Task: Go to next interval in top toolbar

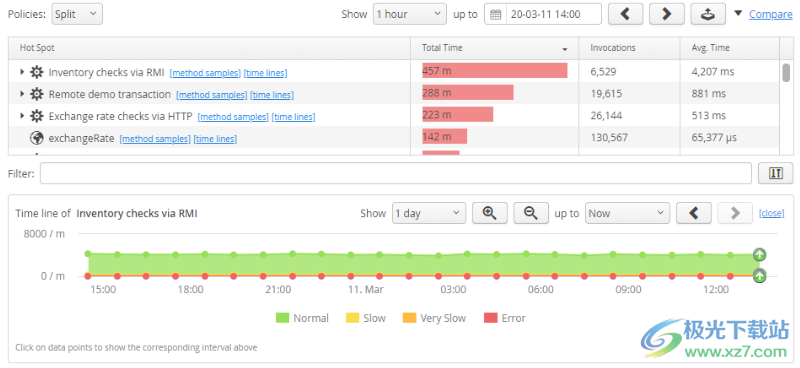Action: point(666,14)
